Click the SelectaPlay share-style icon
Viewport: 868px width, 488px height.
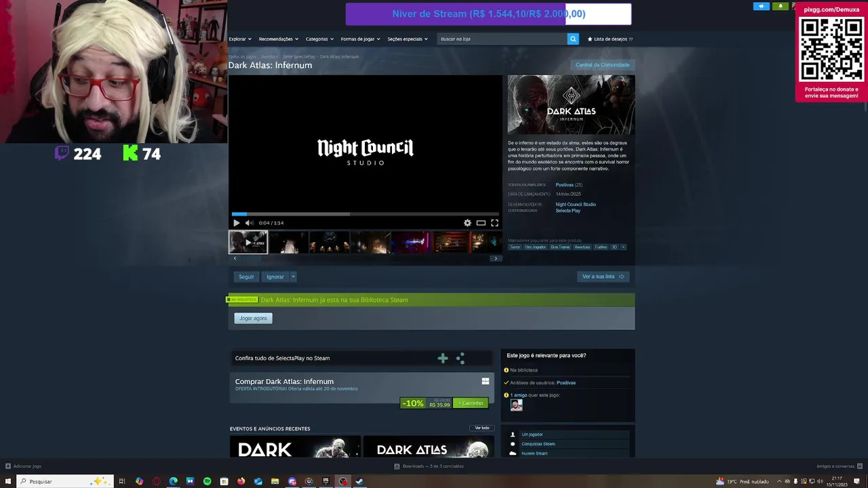pyautogui.click(x=460, y=359)
